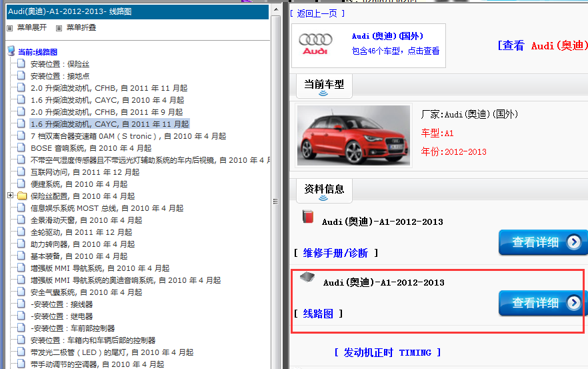Open 信息娱乐系统 MOST 总线 entry
This screenshot has height=369, width=588.
[x=107, y=208]
